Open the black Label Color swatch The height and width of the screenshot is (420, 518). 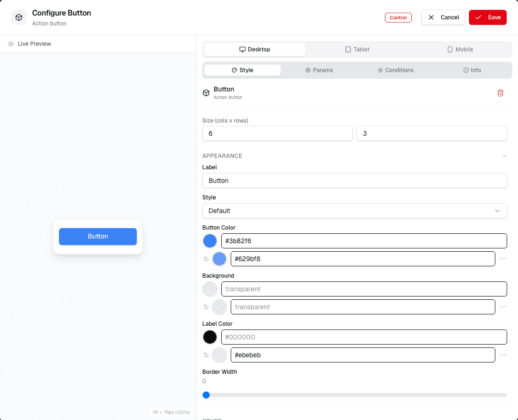tap(210, 337)
